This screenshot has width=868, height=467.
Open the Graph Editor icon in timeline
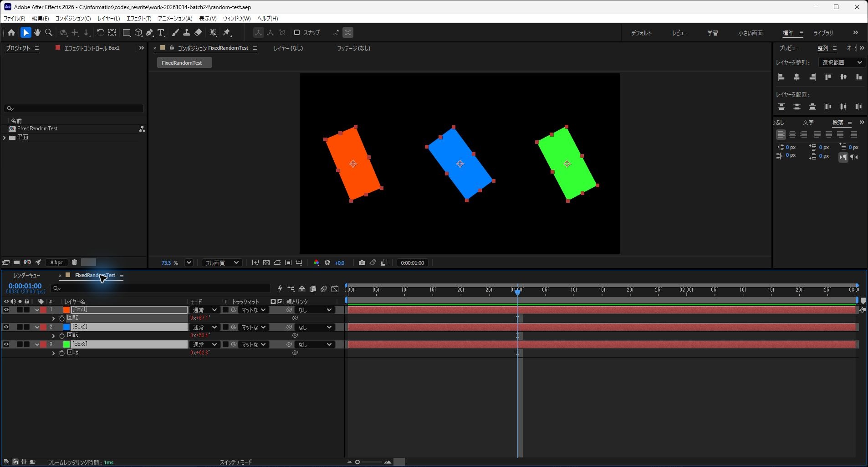(335, 289)
